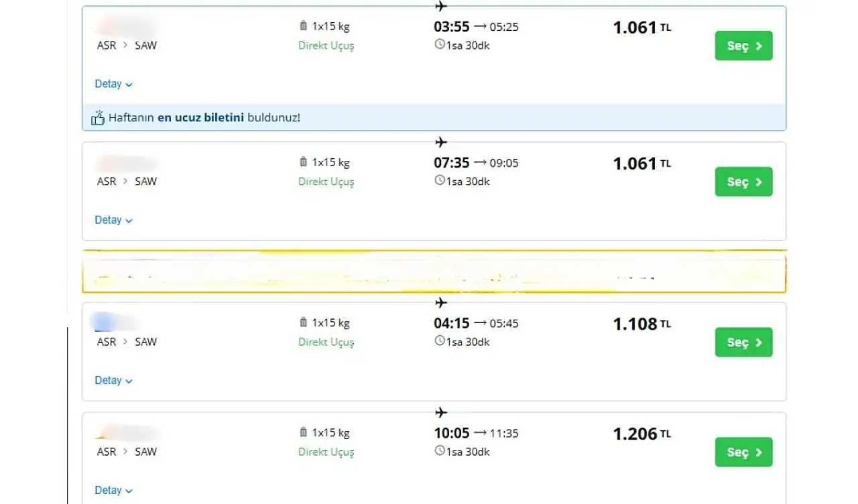Click the yellow-bordered banner between flight cards
The width and height of the screenshot is (858, 504).
[x=434, y=271]
